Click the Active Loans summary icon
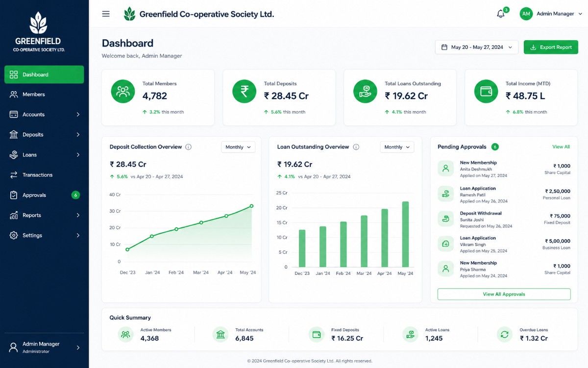This screenshot has width=588, height=368. [x=410, y=335]
